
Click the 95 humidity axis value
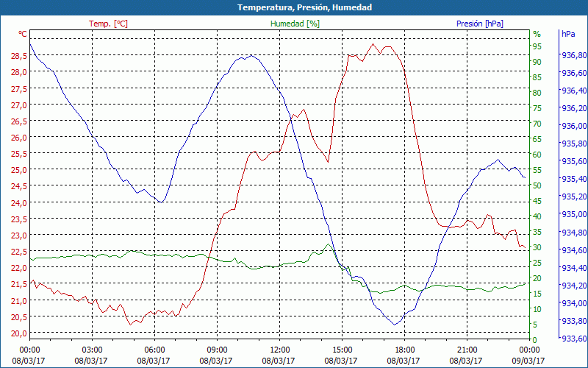point(537,46)
